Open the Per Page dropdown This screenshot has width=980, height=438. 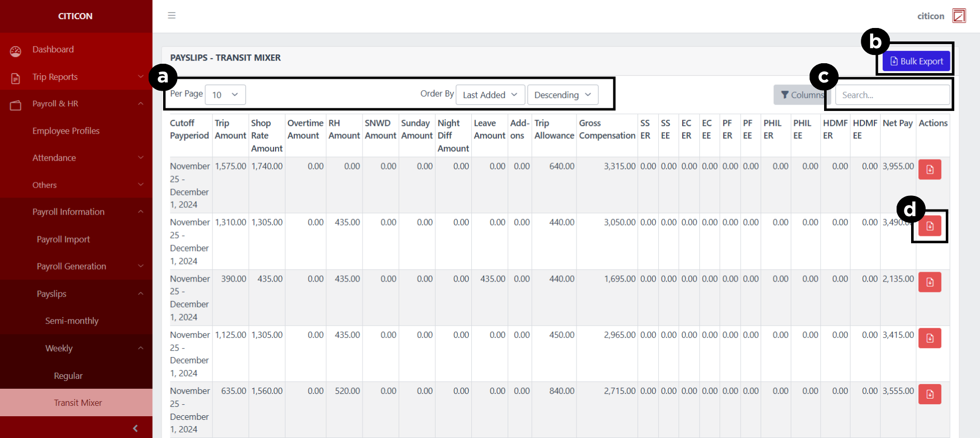pyautogui.click(x=225, y=95)
